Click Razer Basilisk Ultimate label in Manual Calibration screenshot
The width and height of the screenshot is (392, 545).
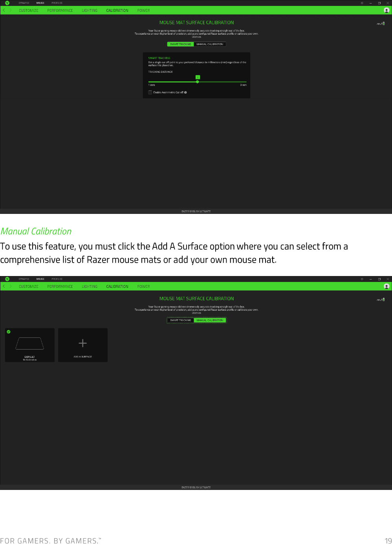coord(196,488)
